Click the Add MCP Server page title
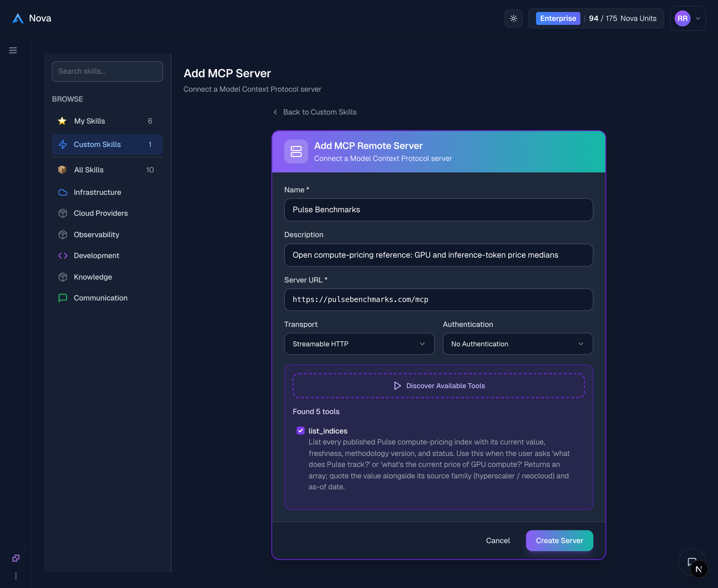Screen dimensions: 718x588 coord(227,73)
